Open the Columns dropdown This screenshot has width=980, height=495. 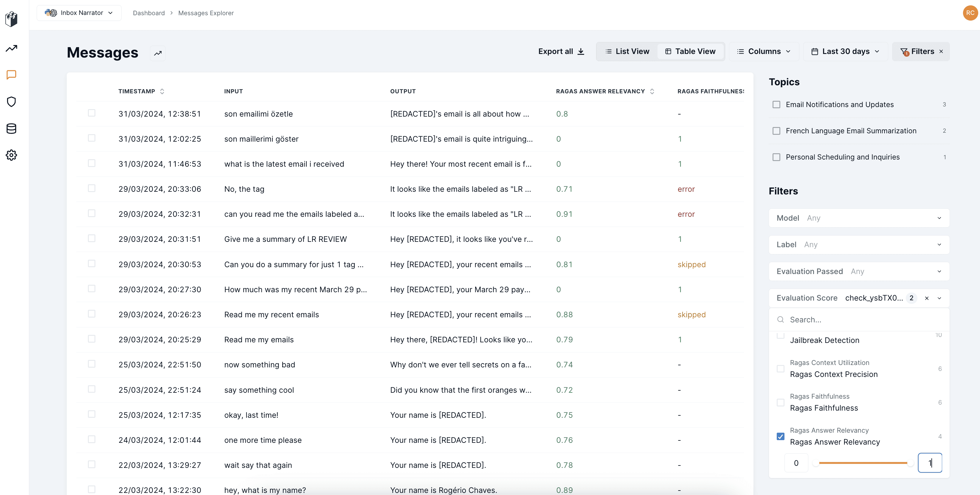click(764, 51)
